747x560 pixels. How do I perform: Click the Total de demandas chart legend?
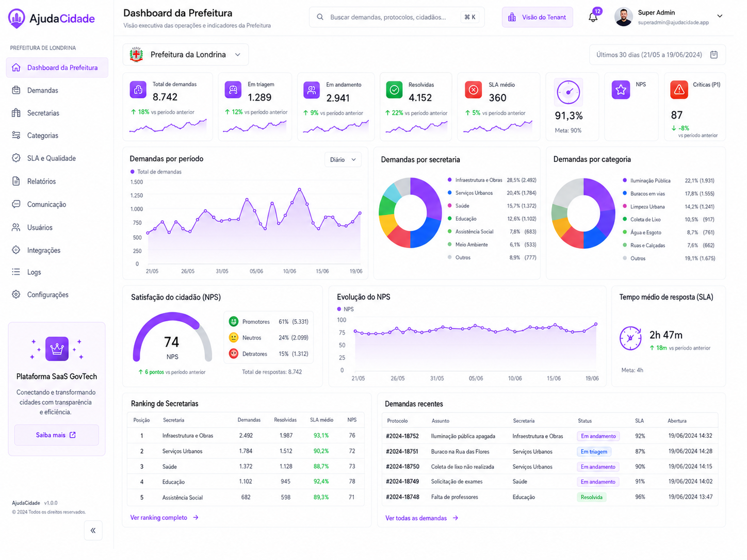(x=156, y=172)
